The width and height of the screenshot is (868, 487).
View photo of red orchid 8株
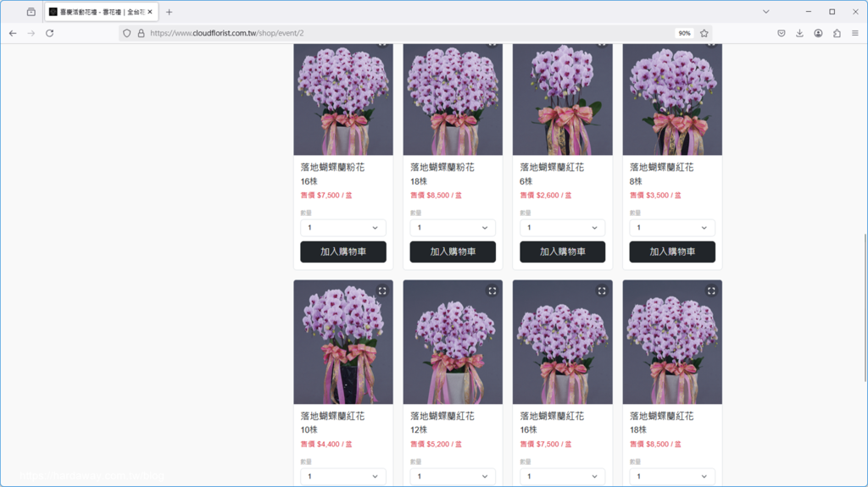(672, 100)
